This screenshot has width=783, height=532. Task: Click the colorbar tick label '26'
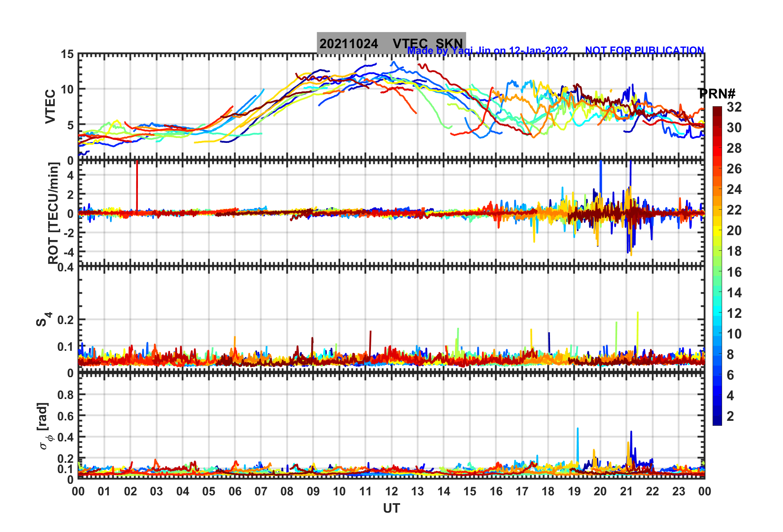734,169
